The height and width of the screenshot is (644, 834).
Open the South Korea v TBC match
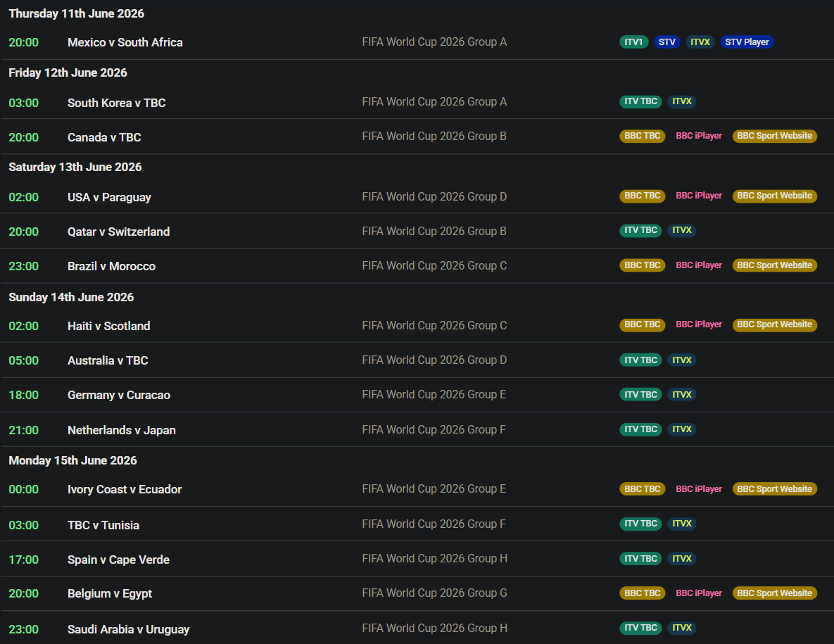117,103
